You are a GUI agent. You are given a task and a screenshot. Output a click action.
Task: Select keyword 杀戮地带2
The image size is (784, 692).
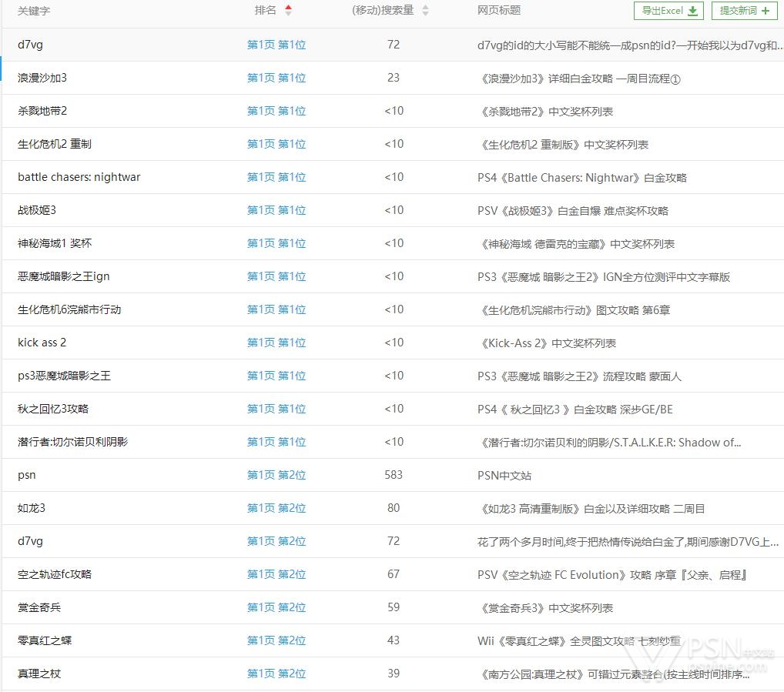[42, 111]
